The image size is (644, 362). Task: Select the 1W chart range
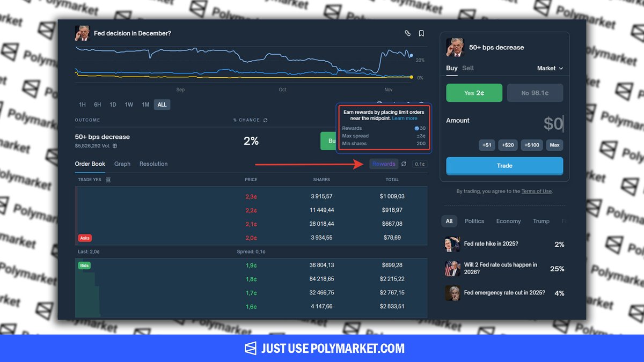(x=129, y=105)
